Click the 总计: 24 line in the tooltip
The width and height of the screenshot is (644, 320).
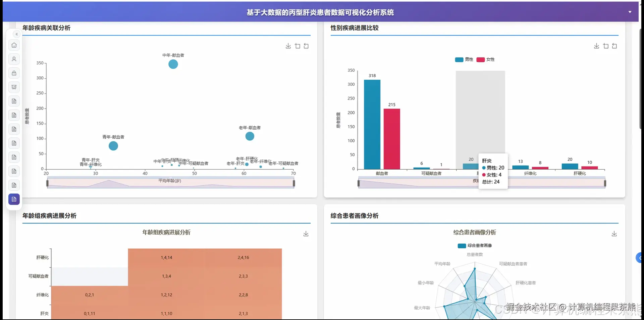click(491, 182)
